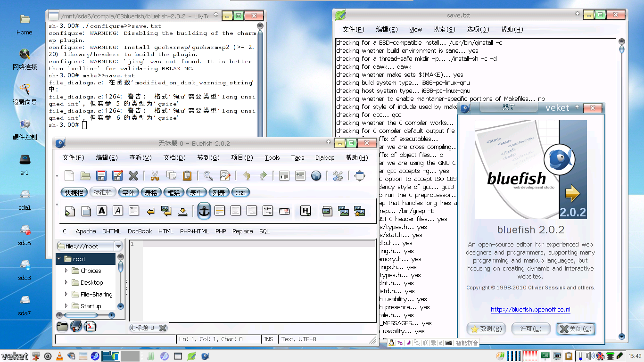Click the file browser horizontal scrollbar

86,315
